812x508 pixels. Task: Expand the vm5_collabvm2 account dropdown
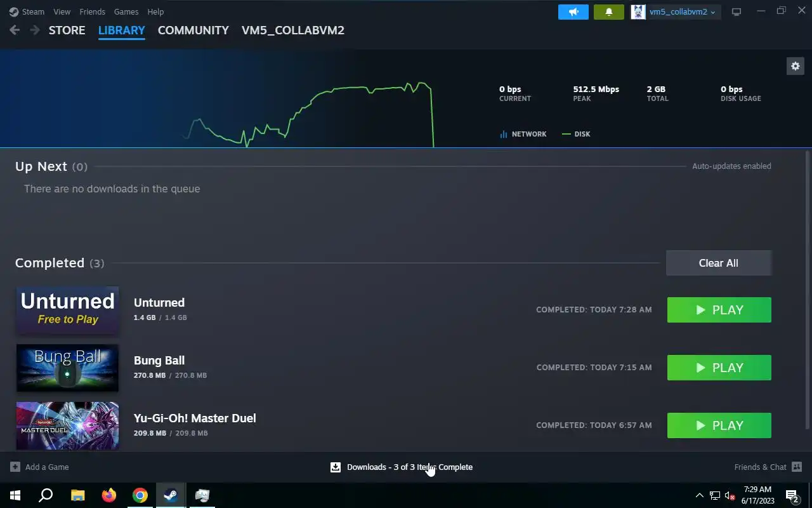[683, 11]
